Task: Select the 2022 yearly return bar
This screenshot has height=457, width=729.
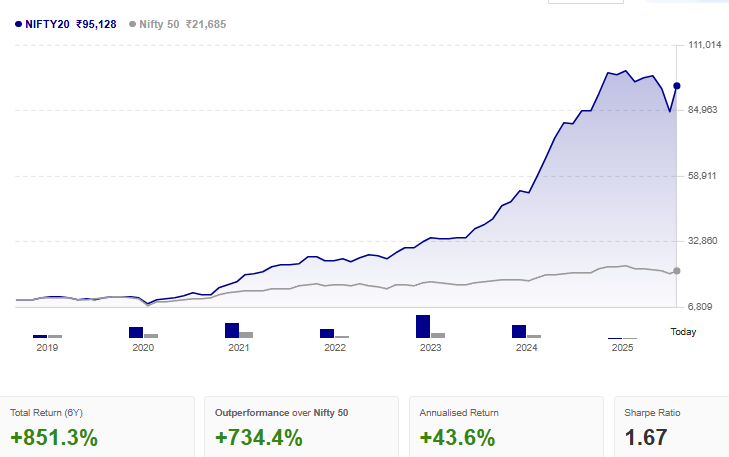Action: pos(334,333)
